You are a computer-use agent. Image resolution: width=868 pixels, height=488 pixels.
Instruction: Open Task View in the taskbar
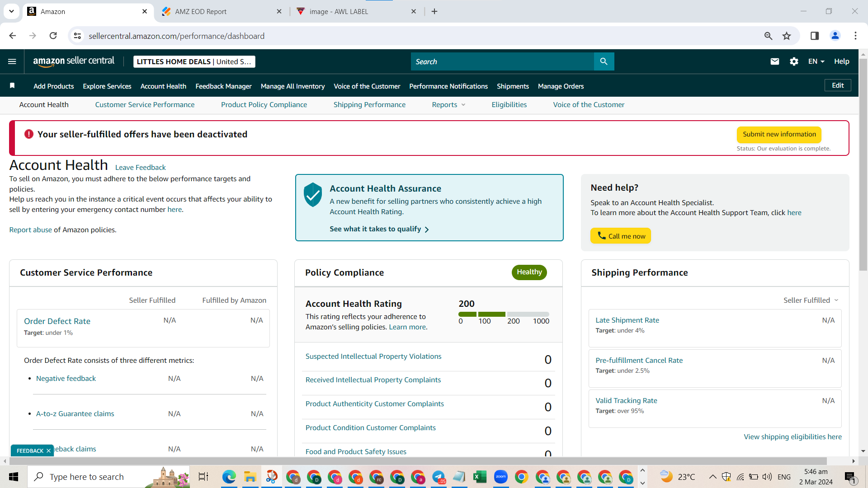click(203, 477)
